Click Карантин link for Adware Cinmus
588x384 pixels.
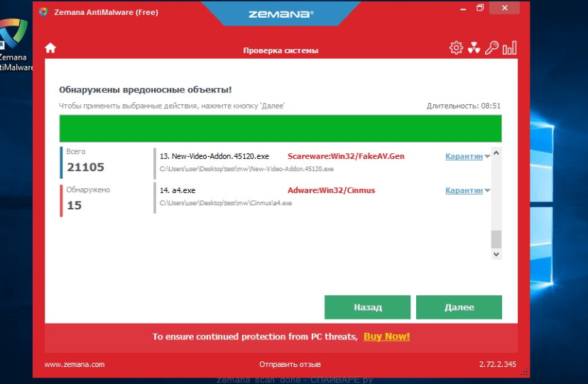tap(464, 190)
